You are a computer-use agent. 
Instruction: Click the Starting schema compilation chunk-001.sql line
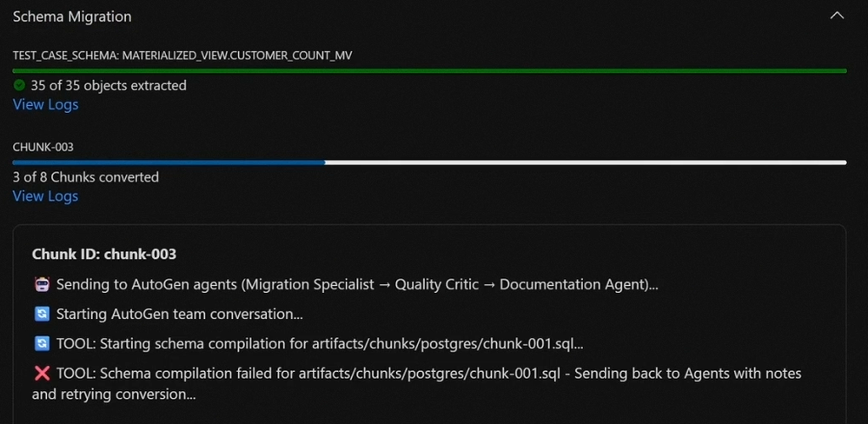click(320, 344)
